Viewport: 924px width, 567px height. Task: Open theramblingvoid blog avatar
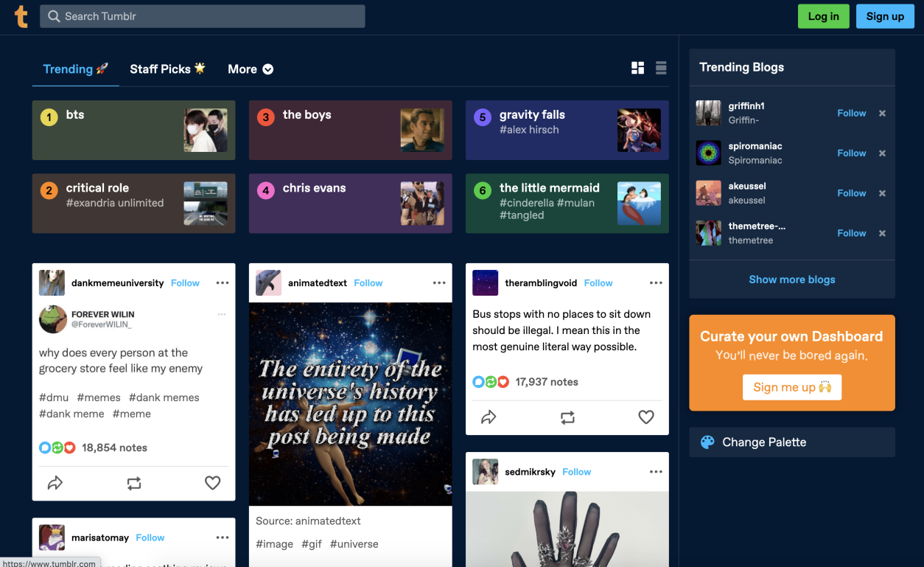(x=485, y=283)
